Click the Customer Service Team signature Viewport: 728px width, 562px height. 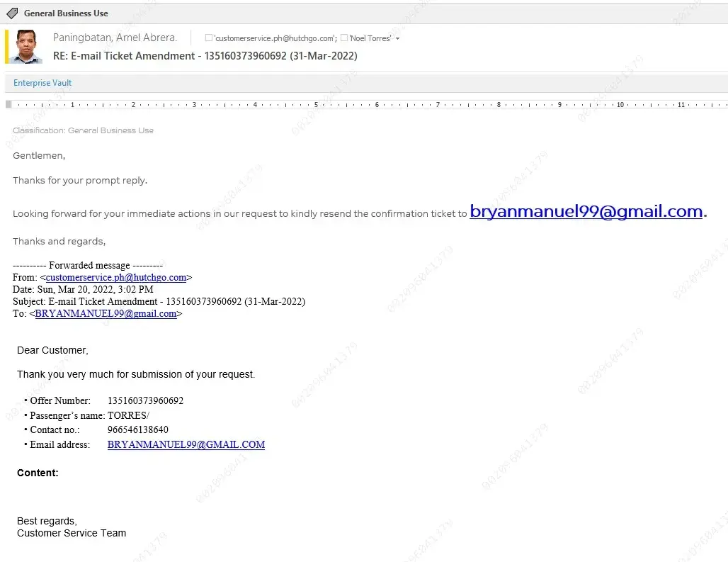pos(72,533)
